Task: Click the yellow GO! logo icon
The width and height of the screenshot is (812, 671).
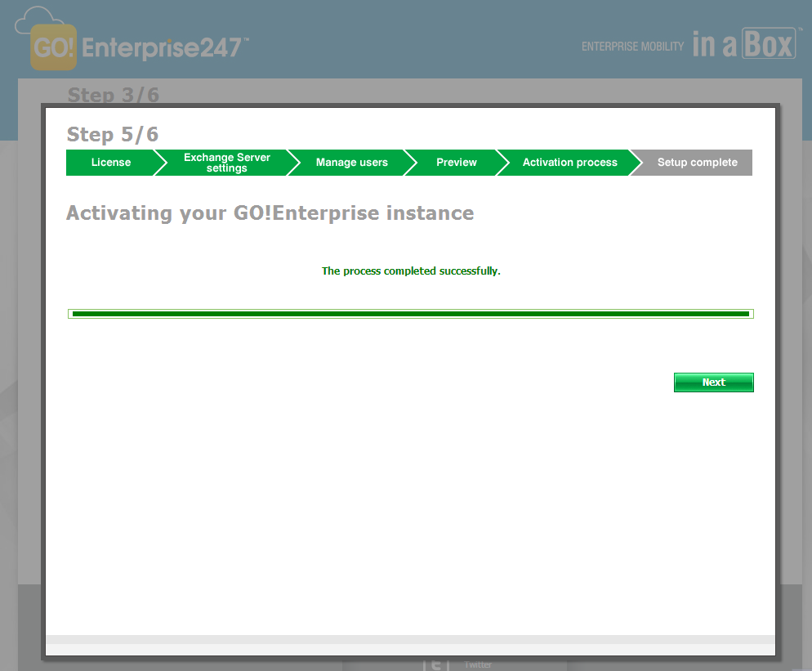Action: tap(53, 48)
